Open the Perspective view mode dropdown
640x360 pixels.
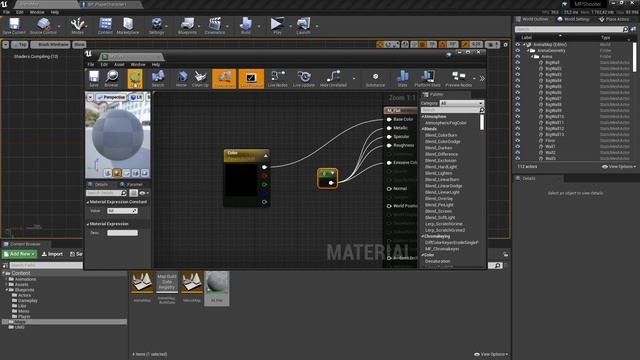pos(111,97)
